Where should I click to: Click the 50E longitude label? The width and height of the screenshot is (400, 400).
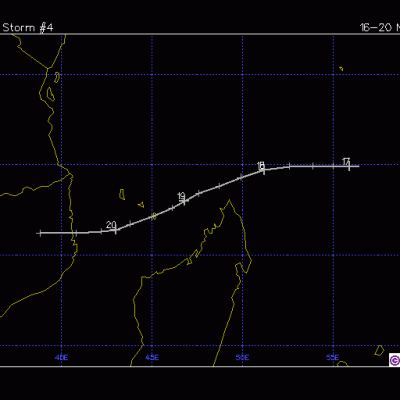[242, 358]
